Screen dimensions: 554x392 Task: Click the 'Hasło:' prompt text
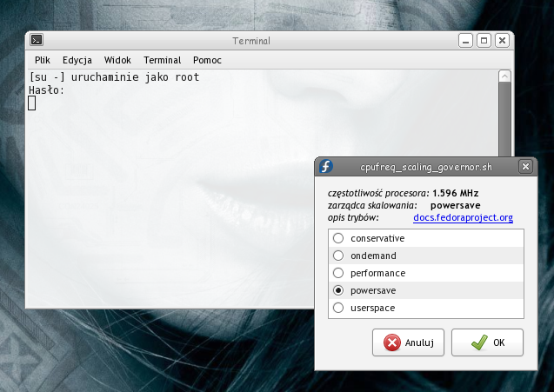47,90
